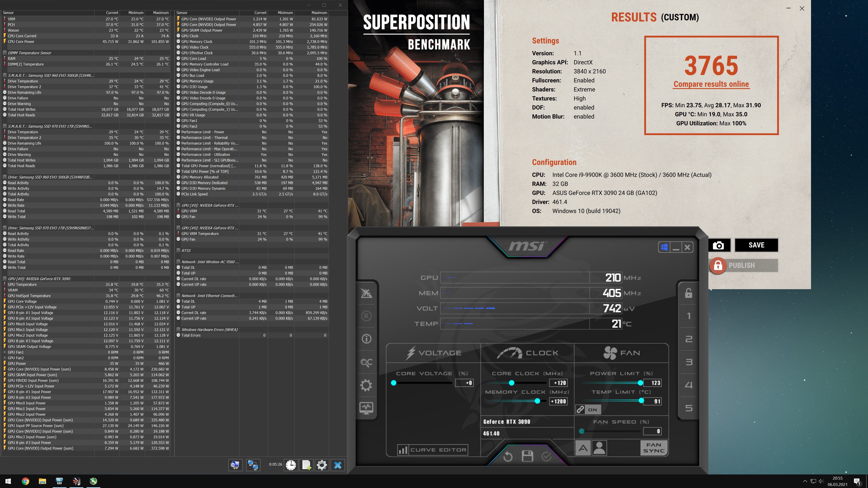Select Afterburner profile slot 1

coord(688,316)
